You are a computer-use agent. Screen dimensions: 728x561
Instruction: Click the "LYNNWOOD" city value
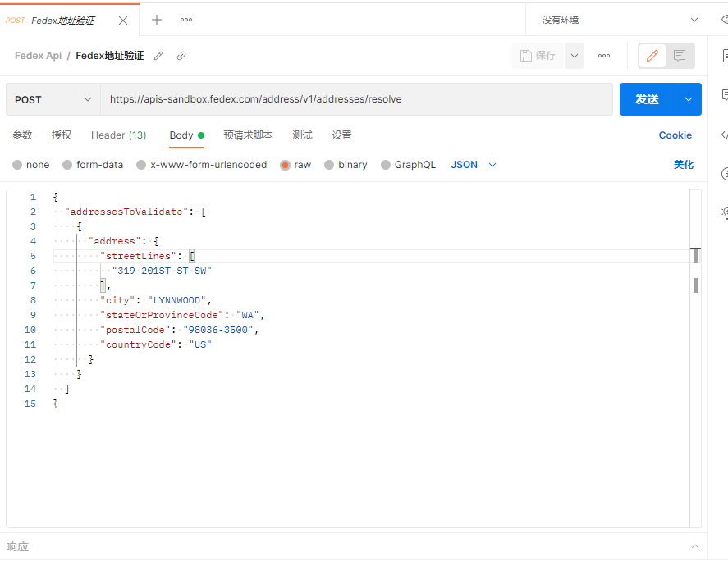coord(176,300)
